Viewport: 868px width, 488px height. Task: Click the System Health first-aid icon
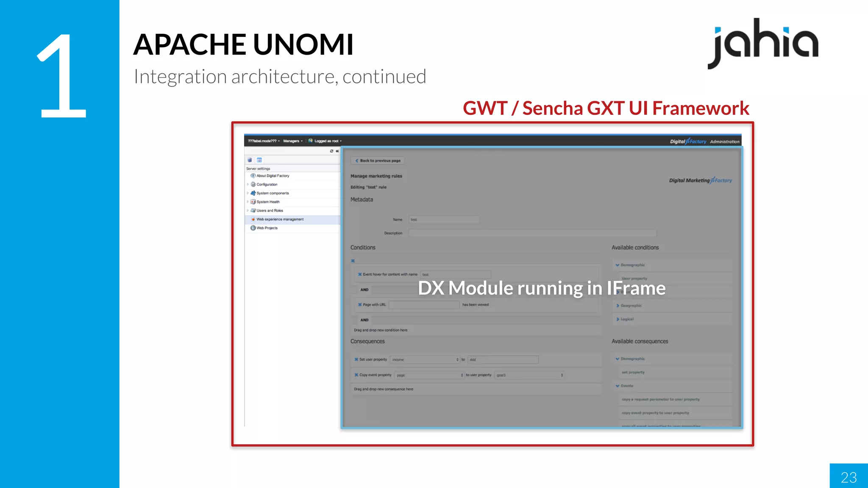click(253, 202)
